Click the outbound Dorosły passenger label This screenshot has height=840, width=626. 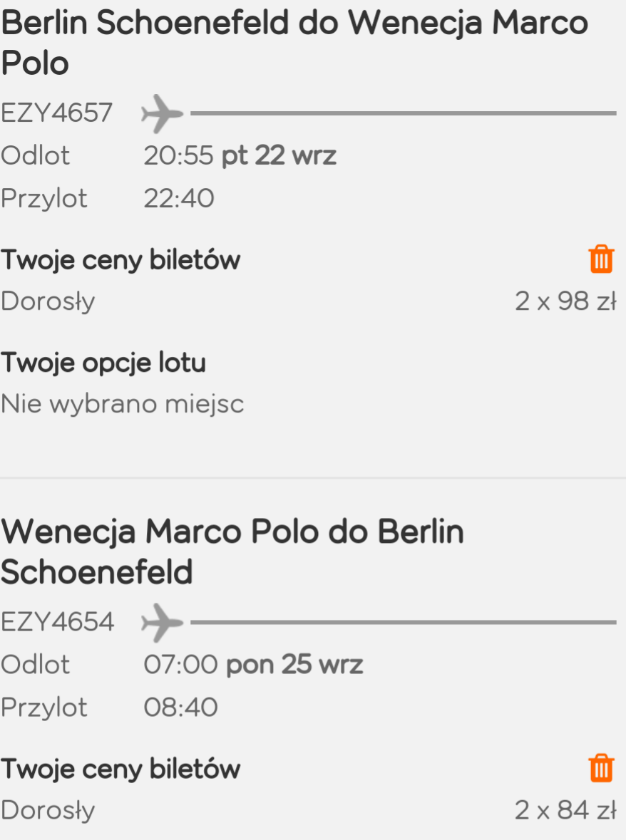click(x=48, y=301)
